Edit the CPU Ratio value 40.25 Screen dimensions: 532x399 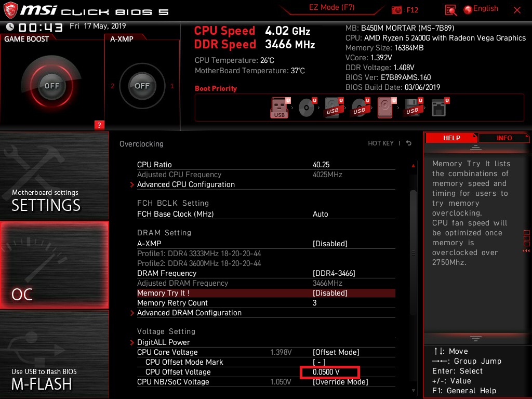click(x=321, y=165)
